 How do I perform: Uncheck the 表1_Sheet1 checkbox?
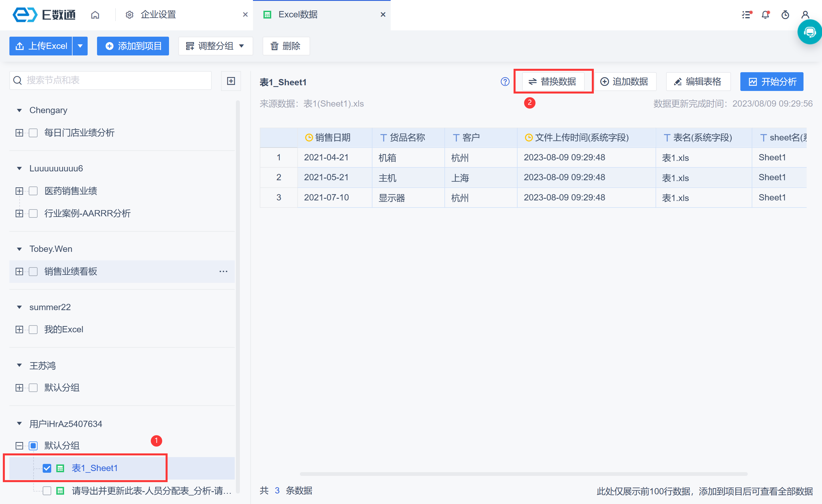[47, 468]
